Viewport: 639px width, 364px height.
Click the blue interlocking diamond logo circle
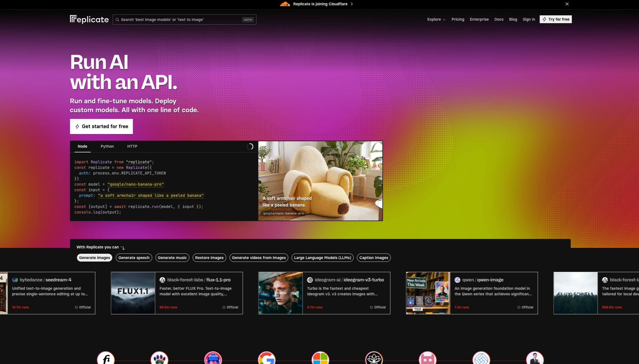tap(481, 358)
